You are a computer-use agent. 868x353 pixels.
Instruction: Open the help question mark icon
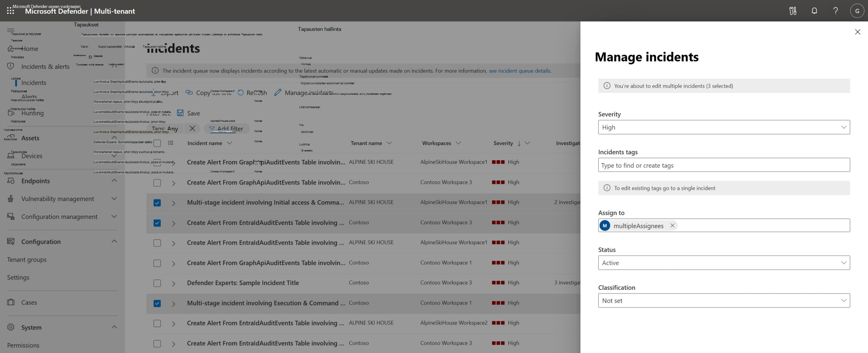point(835,11)
